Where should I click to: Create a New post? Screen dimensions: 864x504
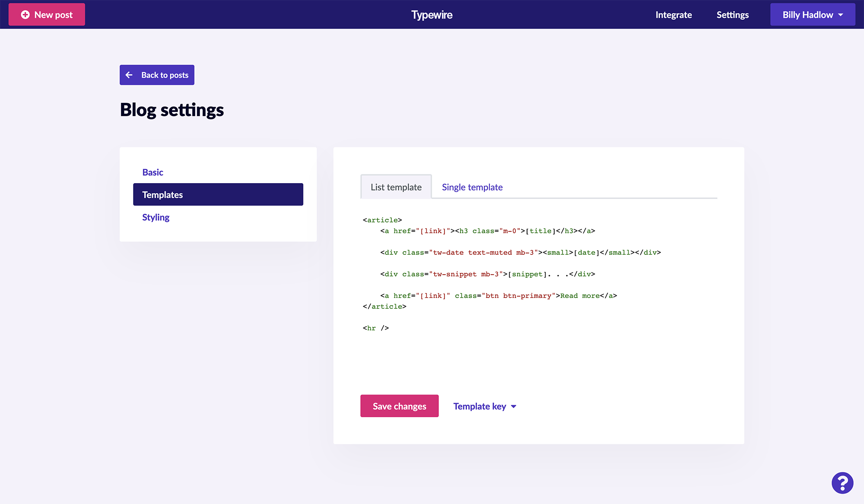[47, 15]
